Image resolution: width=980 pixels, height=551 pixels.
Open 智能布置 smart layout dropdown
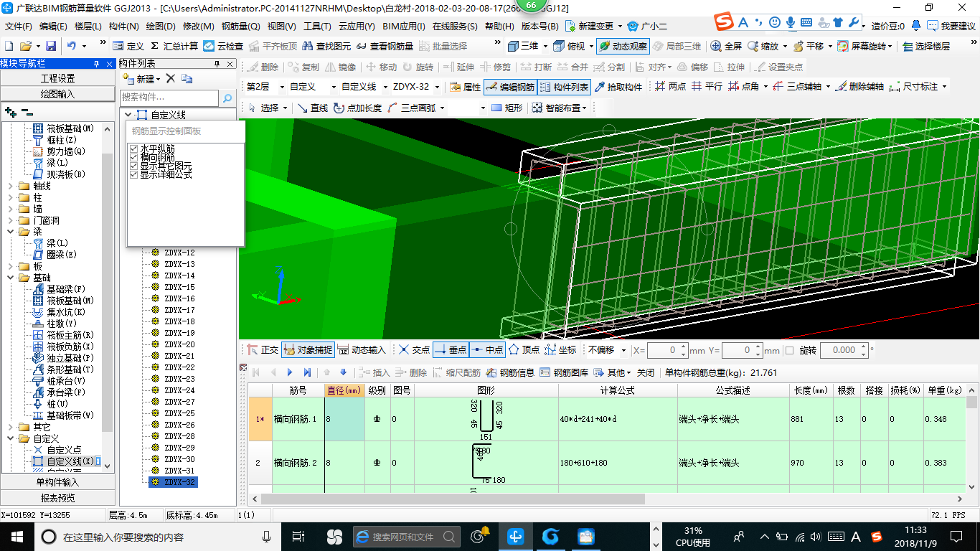(x=560, y=108)
